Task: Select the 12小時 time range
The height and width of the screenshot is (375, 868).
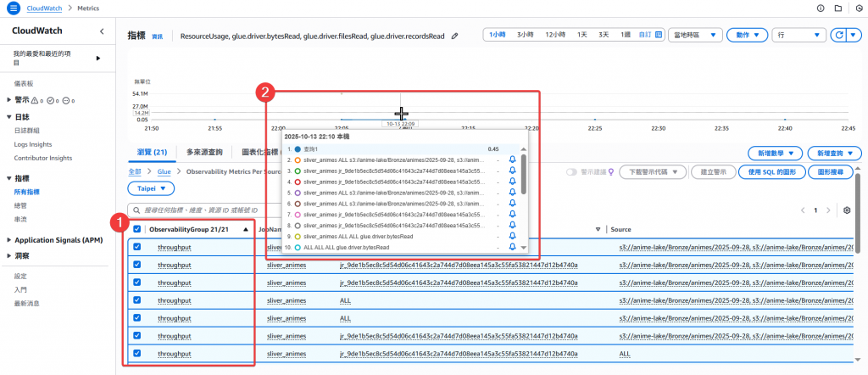Action: (555, 35)
